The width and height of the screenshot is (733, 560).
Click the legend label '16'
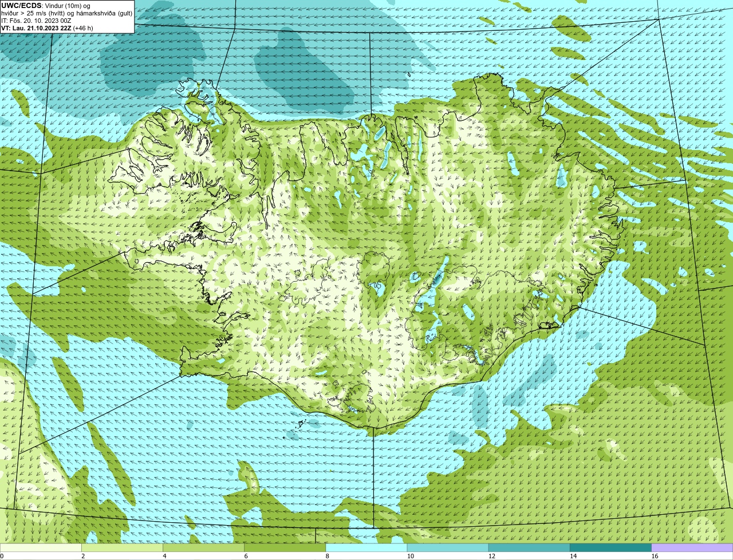pos(655,556)
